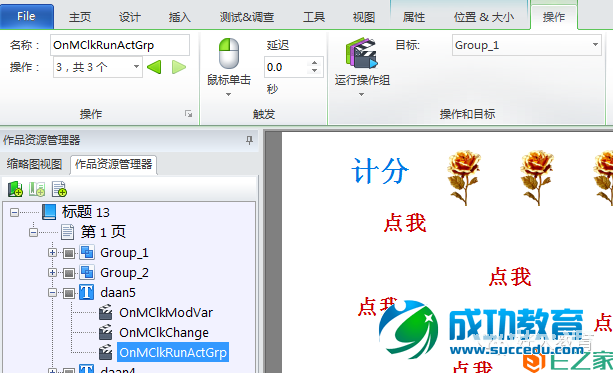Click the 运行操作组 clapperboard icon

click(x=362, y=53)
